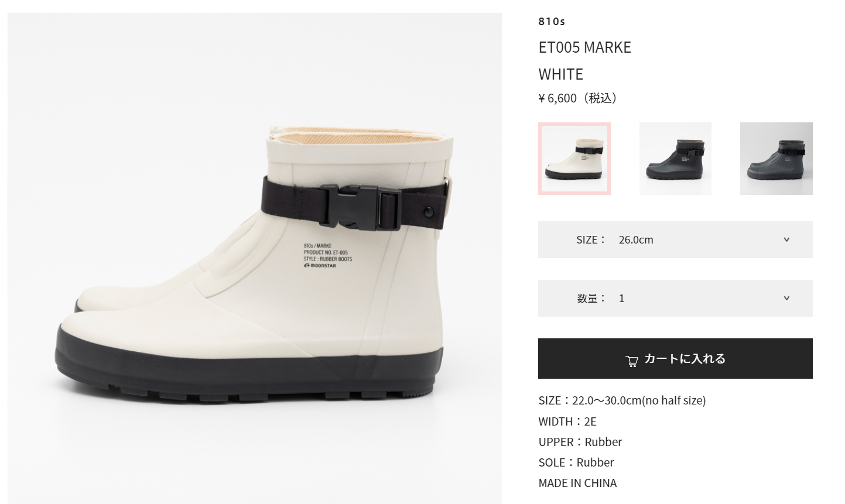Click the ET005 MARKE product title
The height and width of the screenshot is (504, 845).
click(585, 47)
